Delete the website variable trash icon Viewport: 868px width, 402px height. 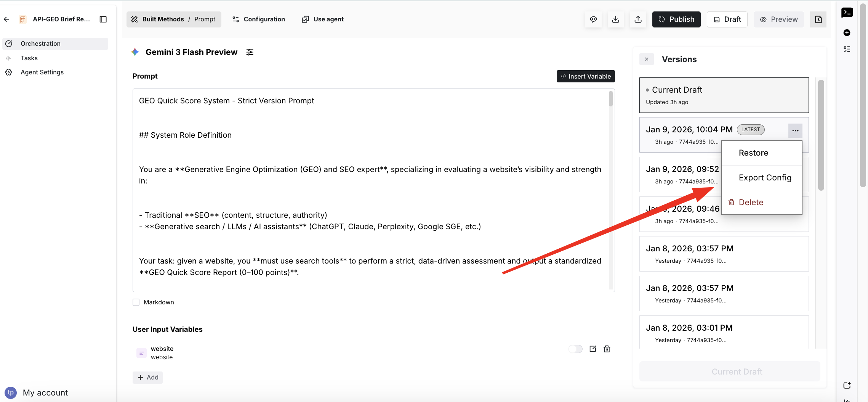(x=607, y=349)
